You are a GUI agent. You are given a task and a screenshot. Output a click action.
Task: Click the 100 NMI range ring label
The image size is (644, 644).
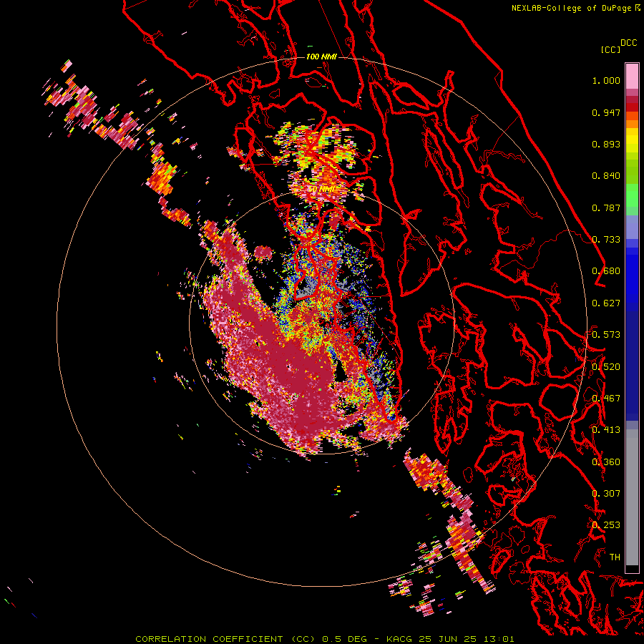(x=321, y=57)
